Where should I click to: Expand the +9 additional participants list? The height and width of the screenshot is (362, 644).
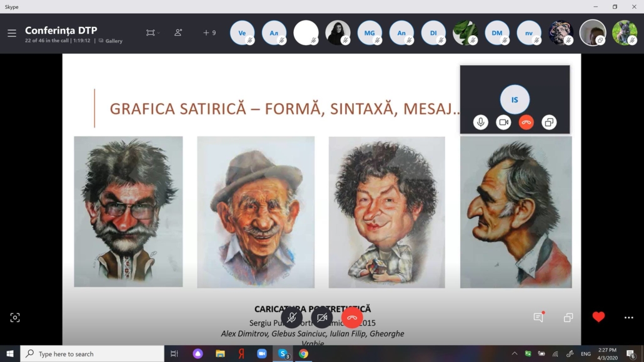pyautogui.click(x=209, y=33)
